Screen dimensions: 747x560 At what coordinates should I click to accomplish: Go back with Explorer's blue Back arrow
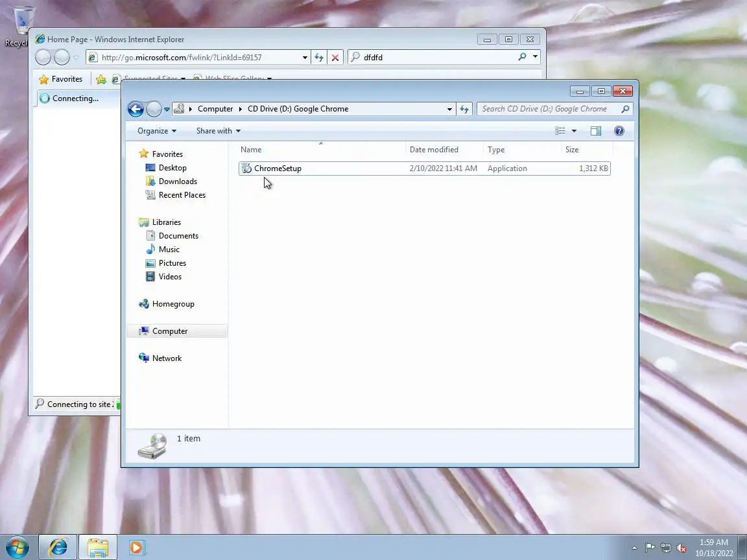[x=136, y=109]
